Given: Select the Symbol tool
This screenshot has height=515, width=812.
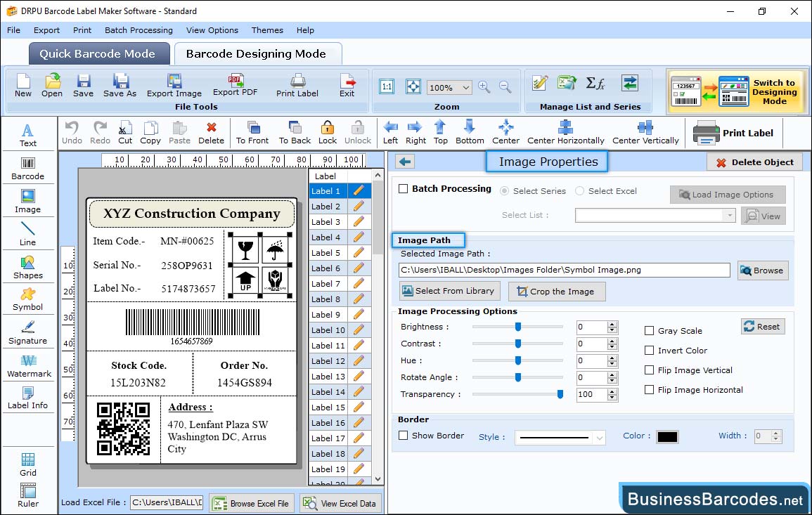Looking at the screenshot, I should [x=28, y=299].
